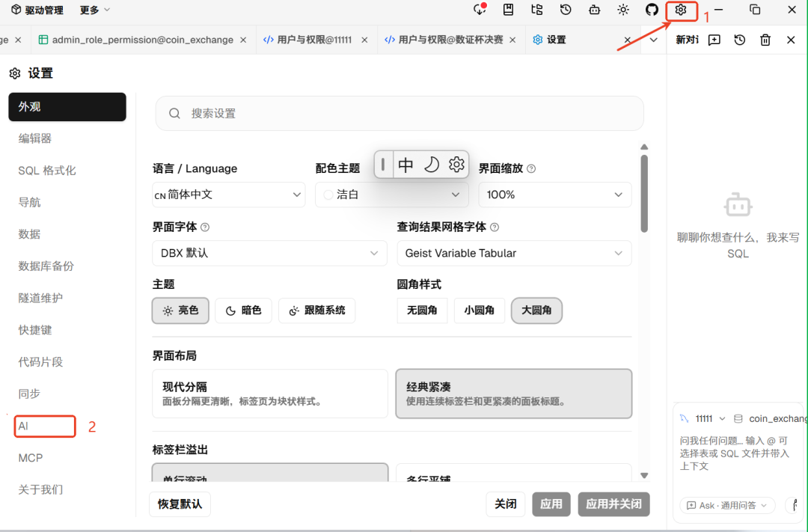Open 查询结果网格字体 font dropdown
This screenshot has height=532, width=808.
click(x=514, y=253)
